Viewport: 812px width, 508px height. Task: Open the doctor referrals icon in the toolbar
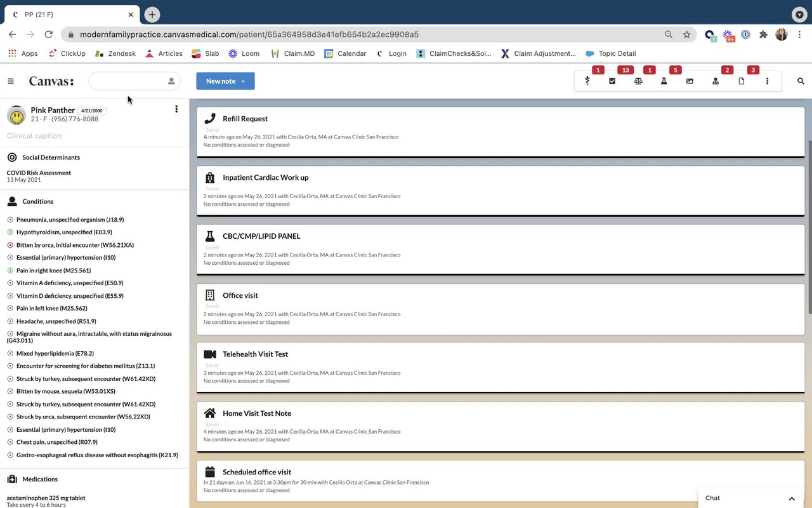[716, 81]
